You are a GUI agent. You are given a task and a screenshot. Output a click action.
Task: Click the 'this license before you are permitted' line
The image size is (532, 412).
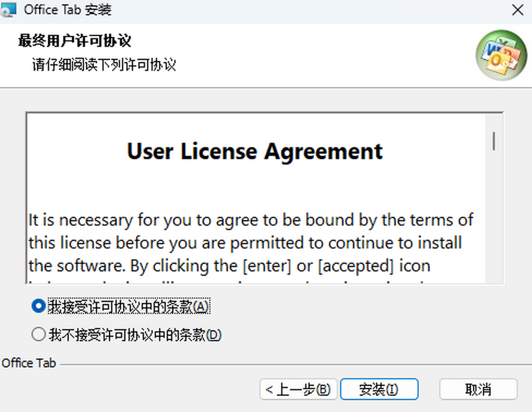tap(245, 243)
